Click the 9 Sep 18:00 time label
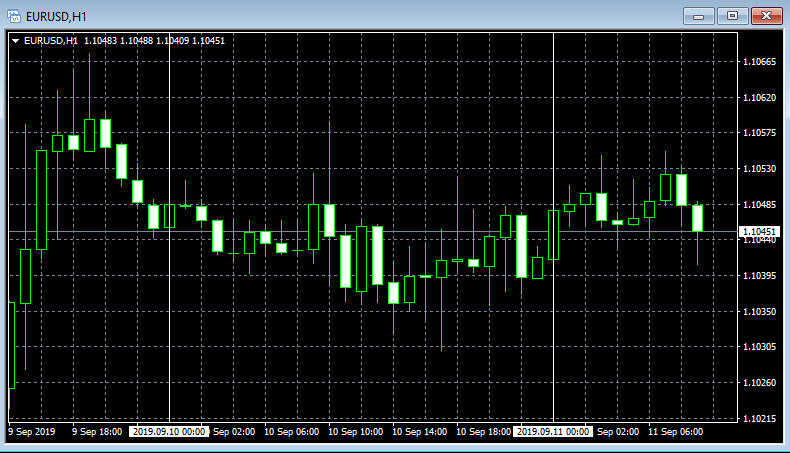790x453 pixels. point(97,432)
